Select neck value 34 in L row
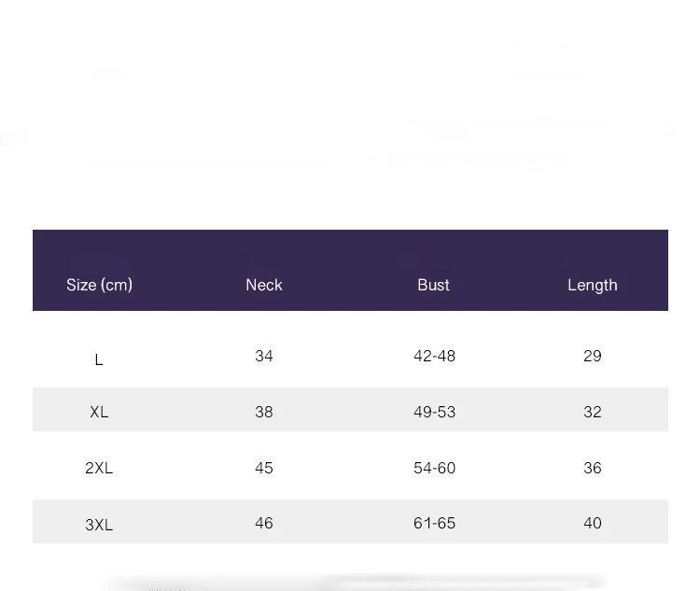Screen dimensions: 700x591 pos(264,356)
